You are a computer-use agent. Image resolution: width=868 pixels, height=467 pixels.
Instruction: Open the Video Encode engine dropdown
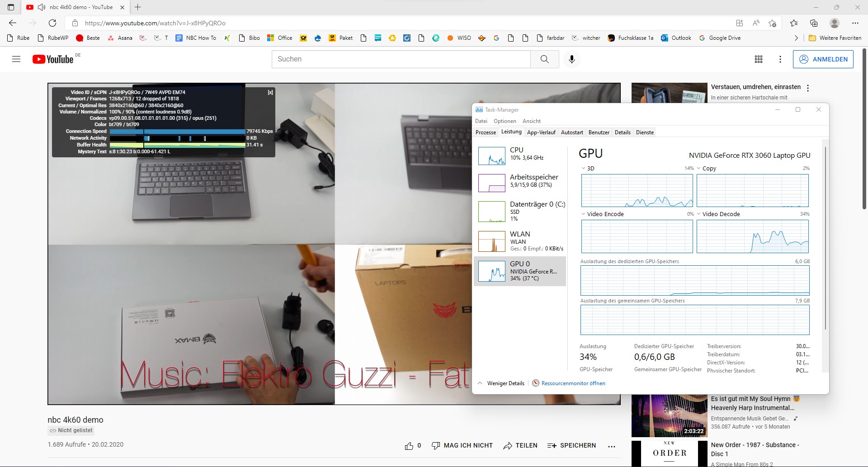584,214
